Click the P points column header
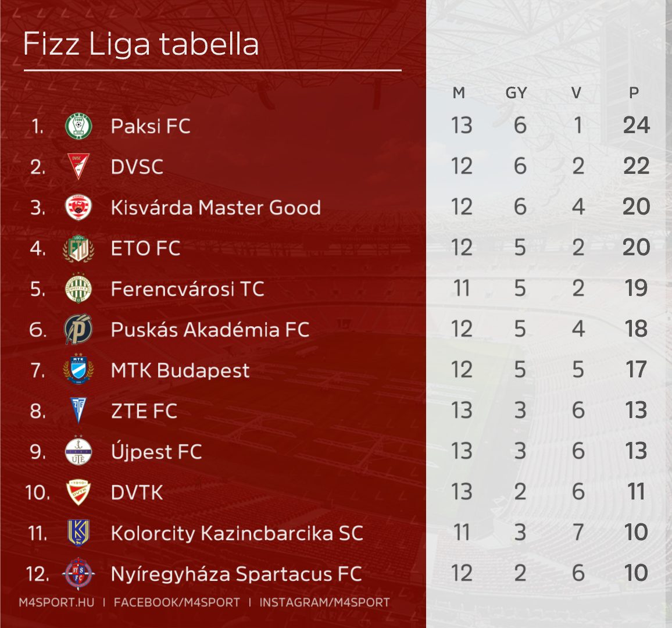672x628 pixels. tap(634, 93)
